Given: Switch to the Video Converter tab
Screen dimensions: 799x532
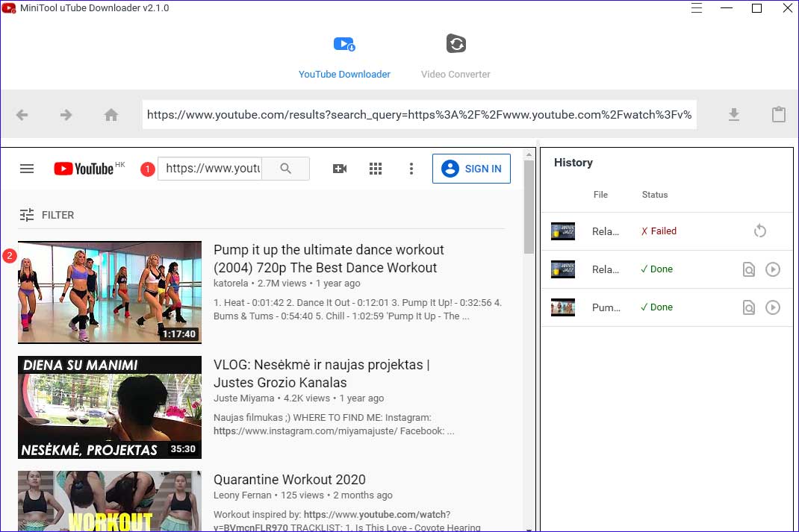Looking at the screenshot, I should click(456, 57).
